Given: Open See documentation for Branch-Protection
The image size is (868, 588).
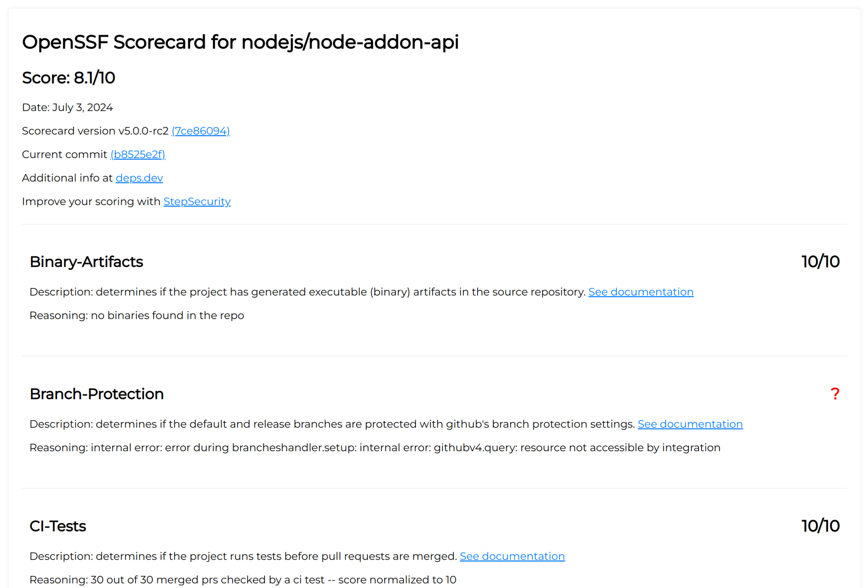Looking at the screenshot, I should tap(690, 424).
